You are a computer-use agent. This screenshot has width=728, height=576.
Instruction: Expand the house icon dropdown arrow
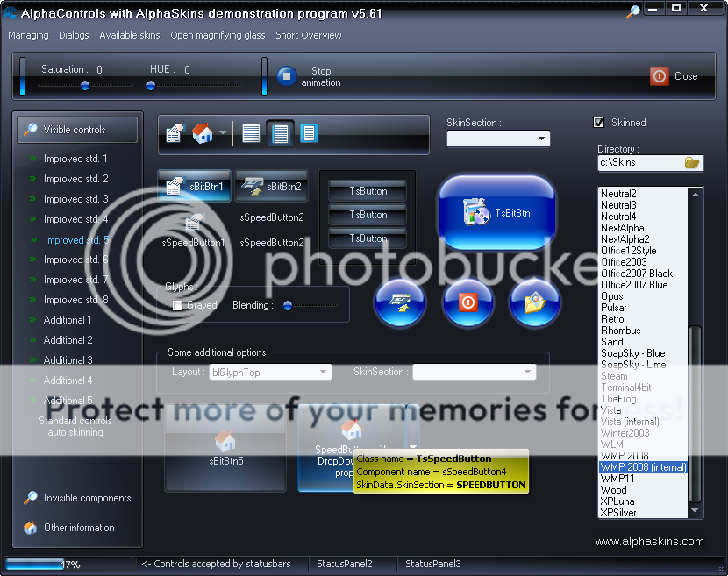click(223, 134)
